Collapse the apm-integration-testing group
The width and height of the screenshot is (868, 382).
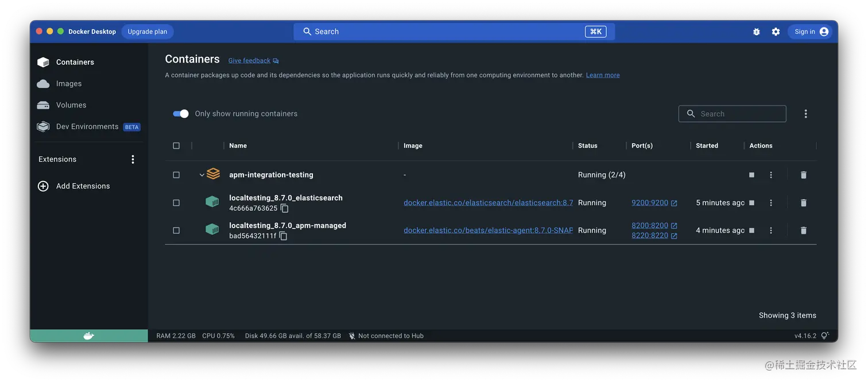point(201,175)
